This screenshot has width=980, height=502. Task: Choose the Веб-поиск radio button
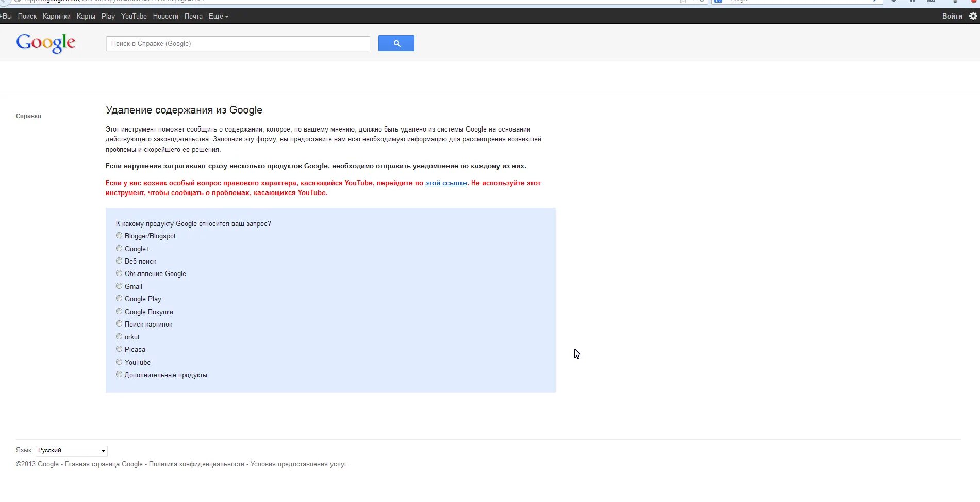[119, 261]
